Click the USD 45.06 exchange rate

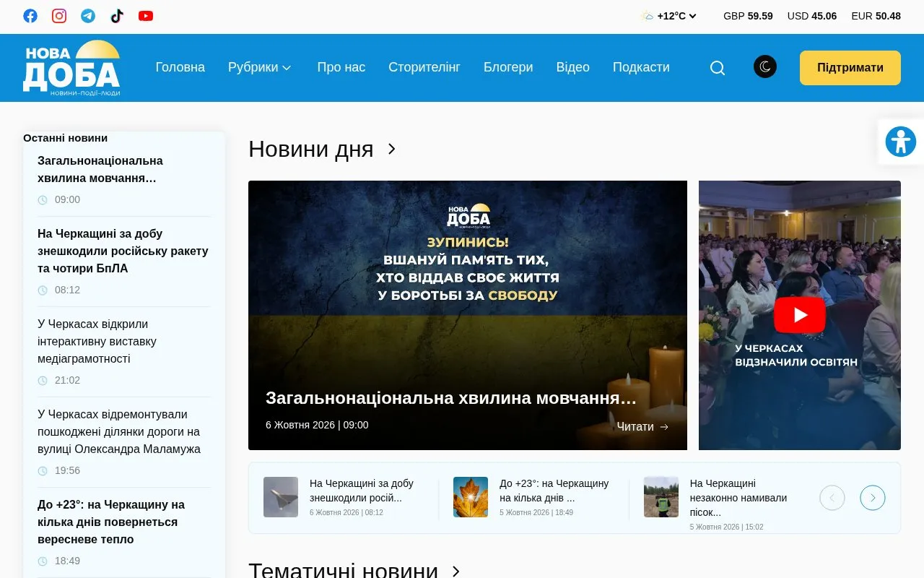click(812, 16)
